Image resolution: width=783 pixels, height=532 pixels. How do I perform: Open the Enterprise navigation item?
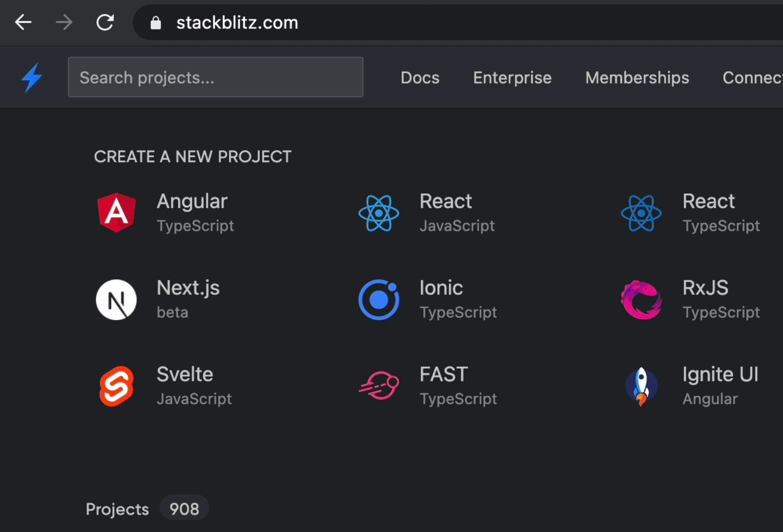pyautogui.click(x=512, y=78)
